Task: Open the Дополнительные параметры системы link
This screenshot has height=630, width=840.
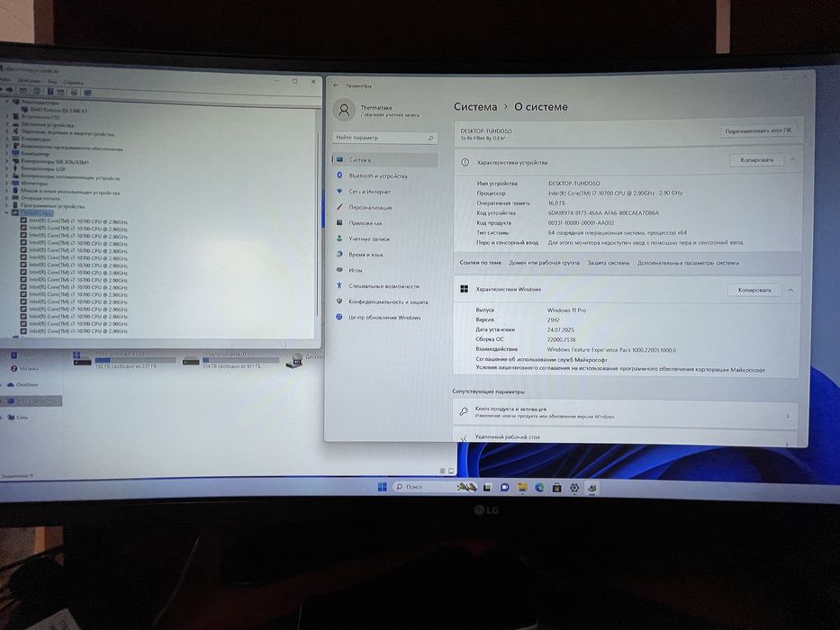Action: 689,263
